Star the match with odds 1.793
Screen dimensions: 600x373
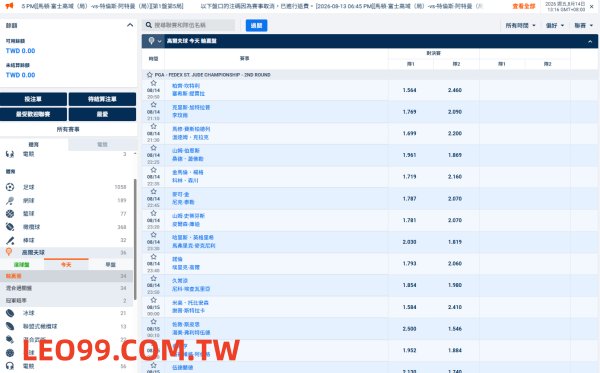tap(153, 256)
